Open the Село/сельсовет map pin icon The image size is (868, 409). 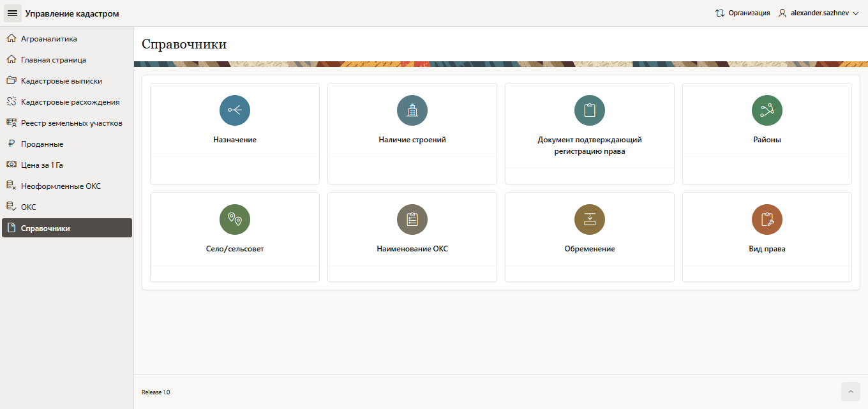pos(234,219)
